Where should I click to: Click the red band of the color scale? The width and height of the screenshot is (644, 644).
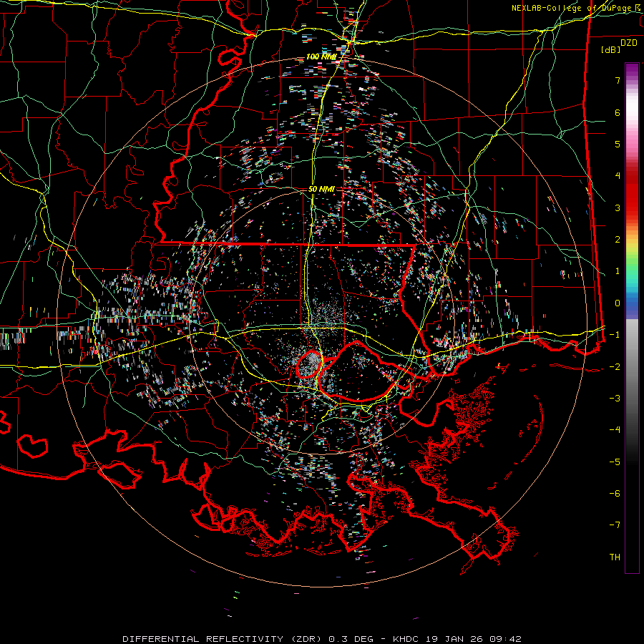(x=632, y=193)
